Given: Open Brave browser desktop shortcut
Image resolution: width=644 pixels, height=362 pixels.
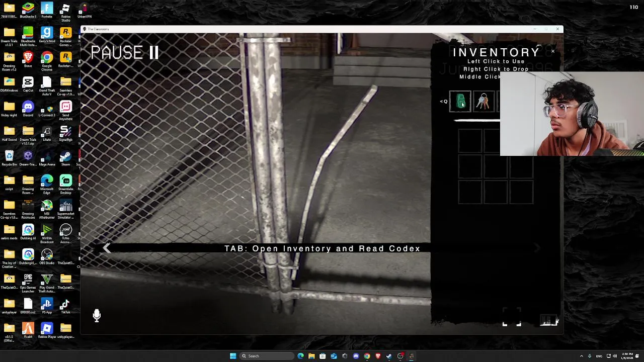Looking at the screenshot, I should pyautogui.click(x=28, y=60).
